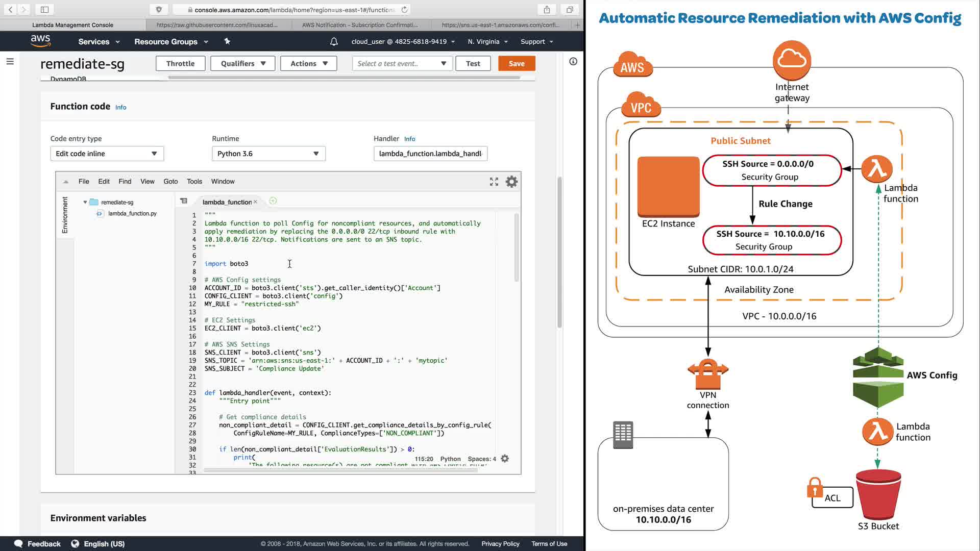The width and height of the screenshot is (980, 551).
Task: Open the Goto menu in editor
Action: (170, 182)
